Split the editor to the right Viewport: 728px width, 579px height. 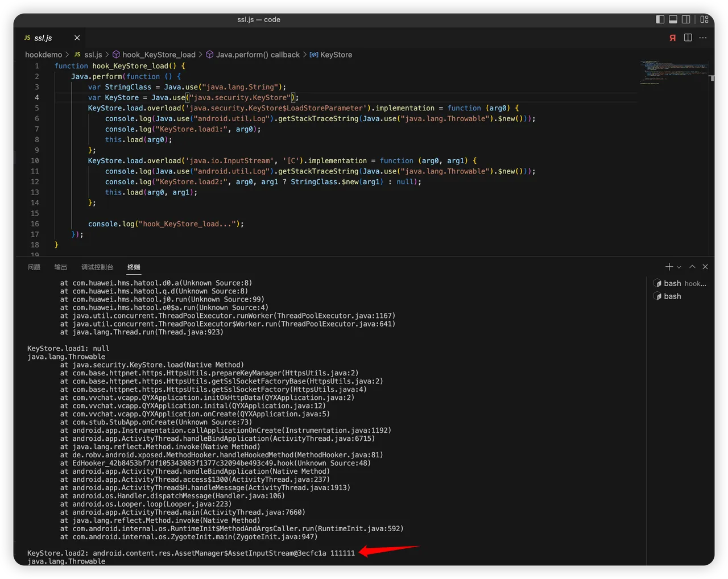688,38
